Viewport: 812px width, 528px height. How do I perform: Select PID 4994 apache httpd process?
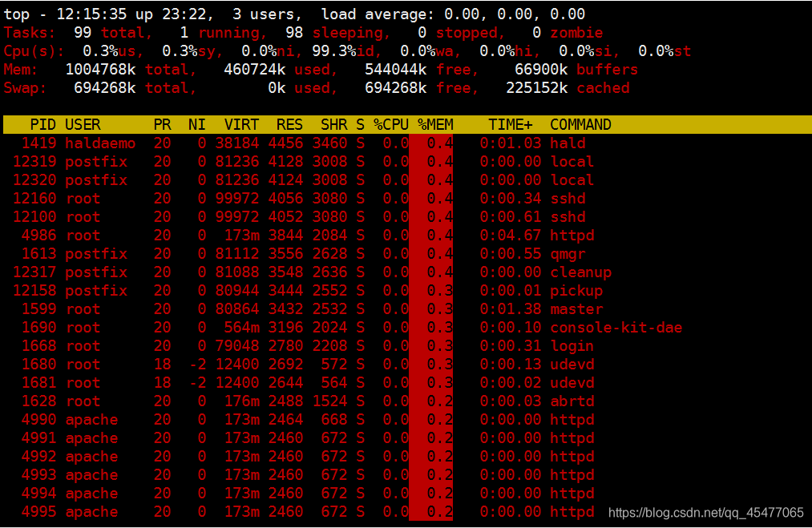tap(38, 494)
